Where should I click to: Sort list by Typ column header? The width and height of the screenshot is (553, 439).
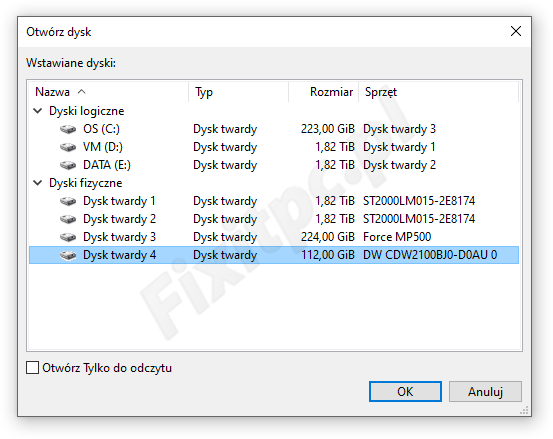239,92
